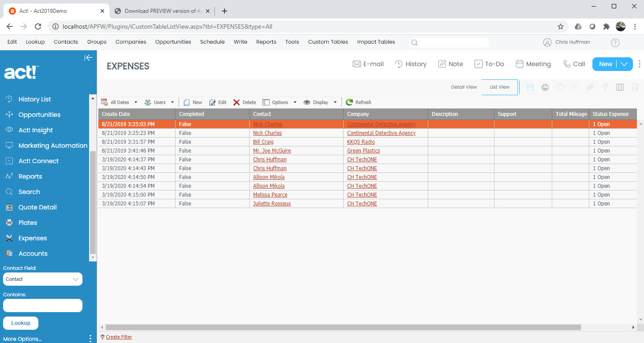644x343 pixels.
Task: Click the horizontal scrollbar of the table
Action: (x=343, y=328)
